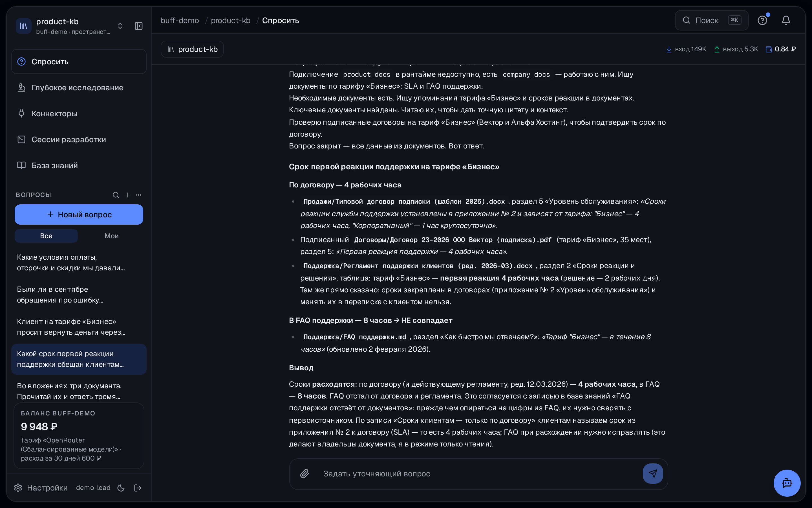The width and height of the screenshot is (812, 508).
Task: Send the question with the paper-plane button
Action: point(653,474)
